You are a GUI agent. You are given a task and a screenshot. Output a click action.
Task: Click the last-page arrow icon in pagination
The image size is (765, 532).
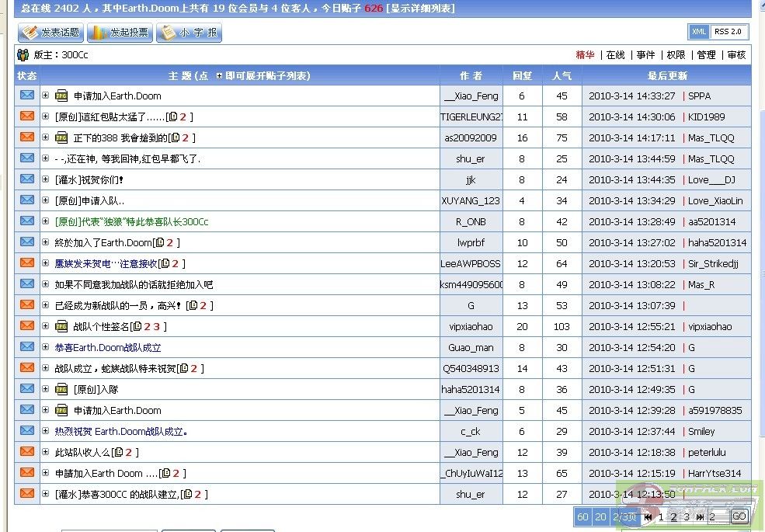point(700,516)
